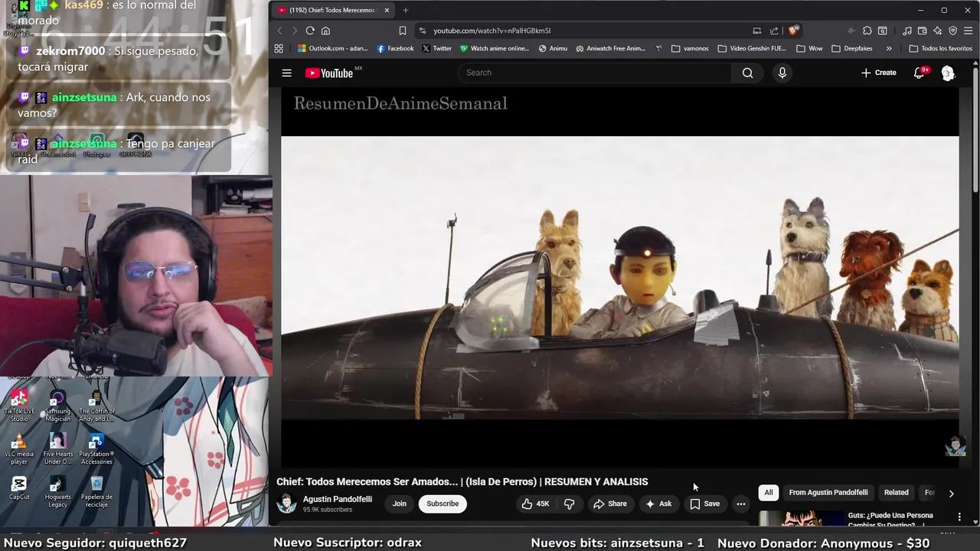This screenshot has height=551, width=980.
Task: Open the Create menu
Action: point(878,73)
